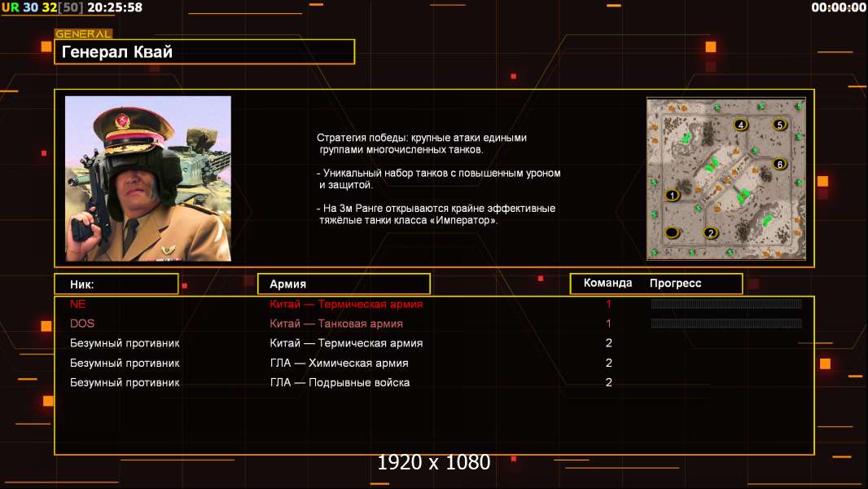Click player name DOS

tap(82, 324)
